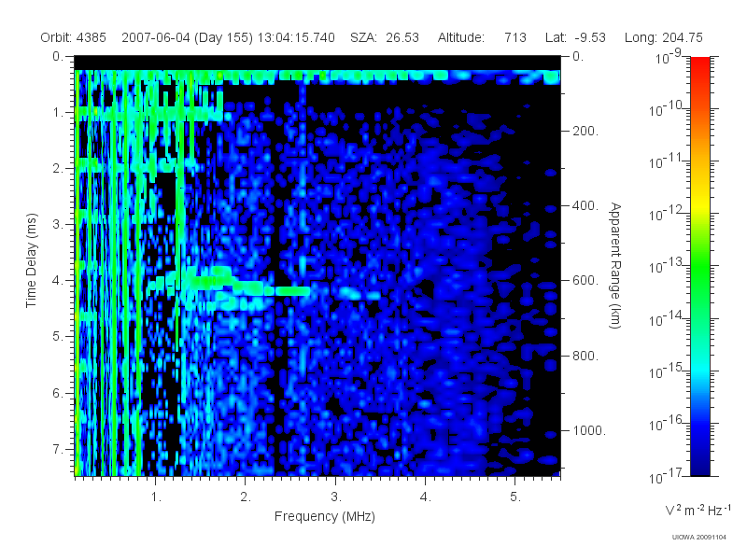Click the yellow region of the color bar

tap(700, 203)
